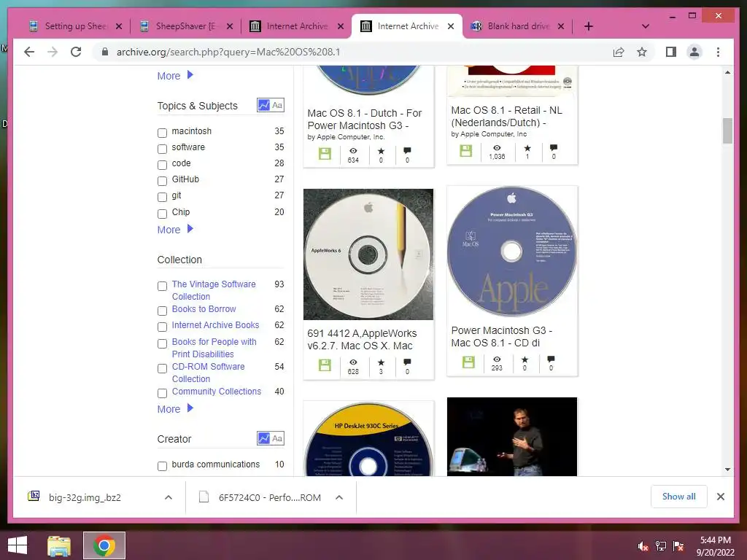
Task: Reload the archive.org page
Action: (76, 52)
